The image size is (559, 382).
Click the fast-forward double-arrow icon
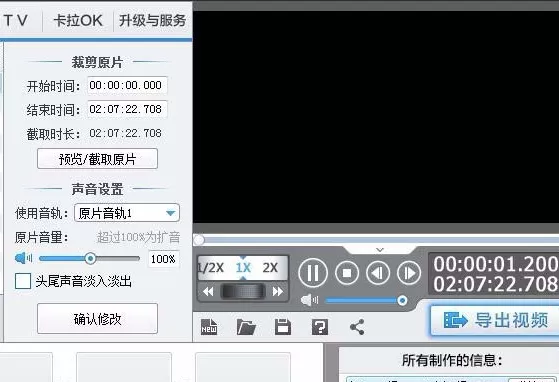[277, 292]
